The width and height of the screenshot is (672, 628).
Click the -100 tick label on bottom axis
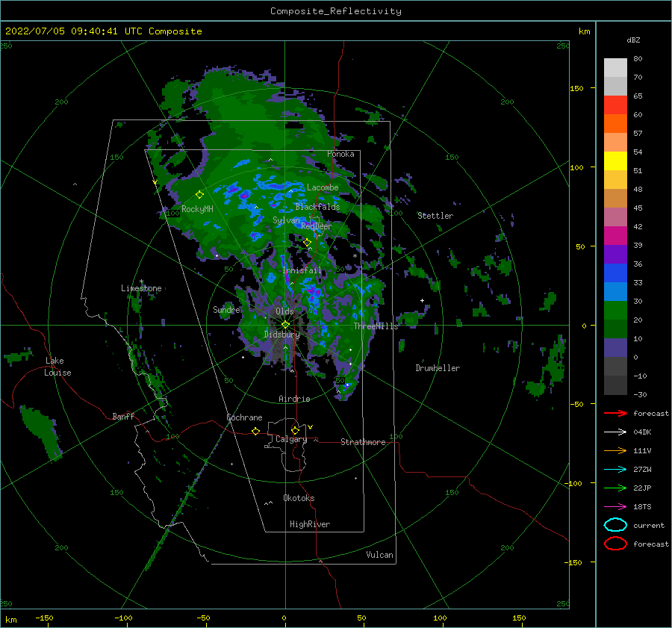124,618
